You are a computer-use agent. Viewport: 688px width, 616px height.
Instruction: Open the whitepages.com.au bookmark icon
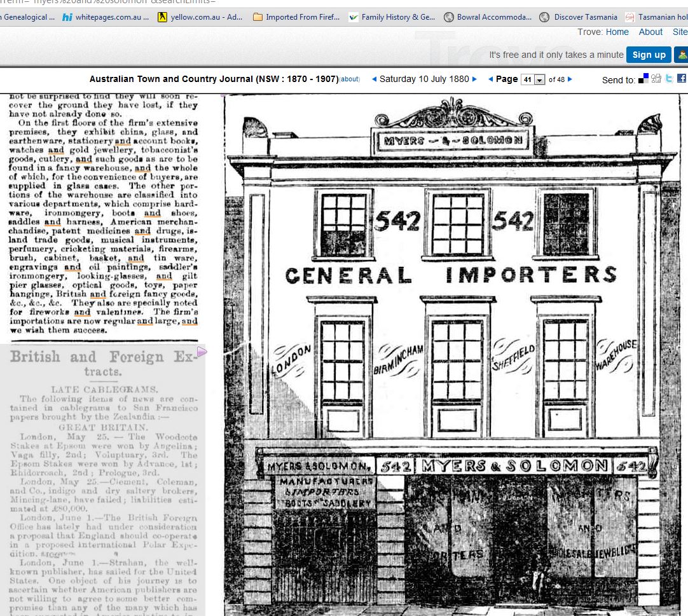[x=67, y=17]
